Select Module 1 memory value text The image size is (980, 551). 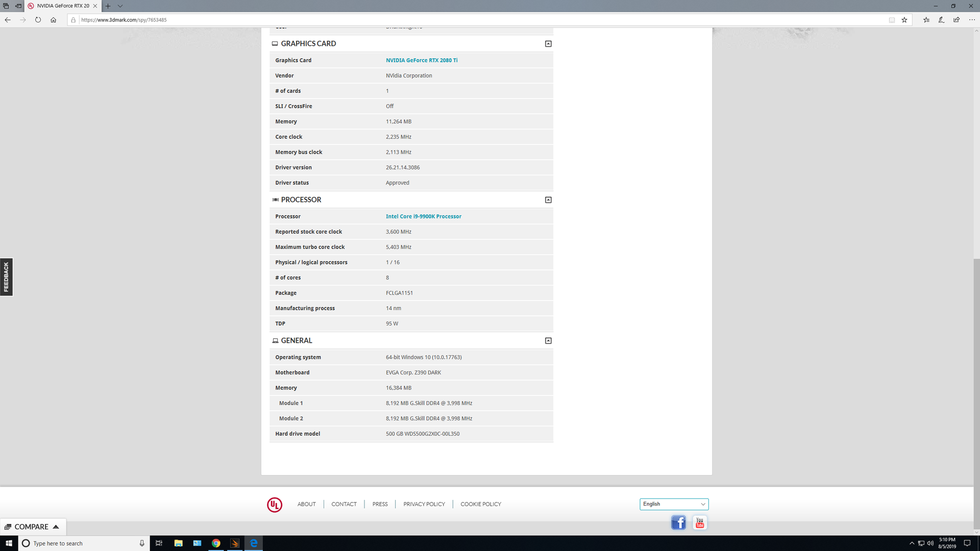tap(429, 403)
